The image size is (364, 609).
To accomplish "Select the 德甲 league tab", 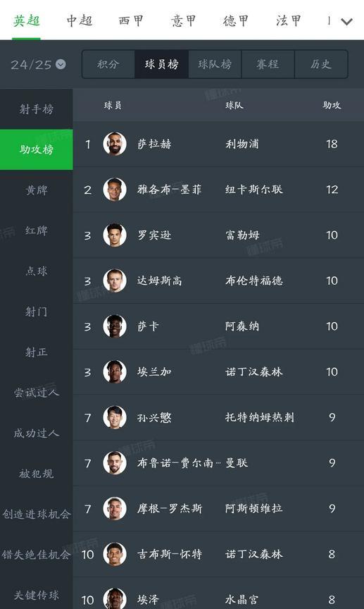I will pos(236,20).
